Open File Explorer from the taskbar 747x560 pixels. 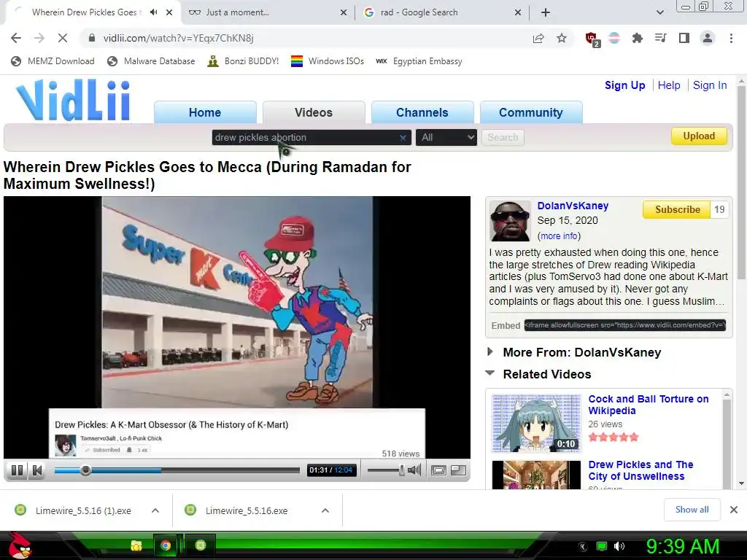coord(136,545)
